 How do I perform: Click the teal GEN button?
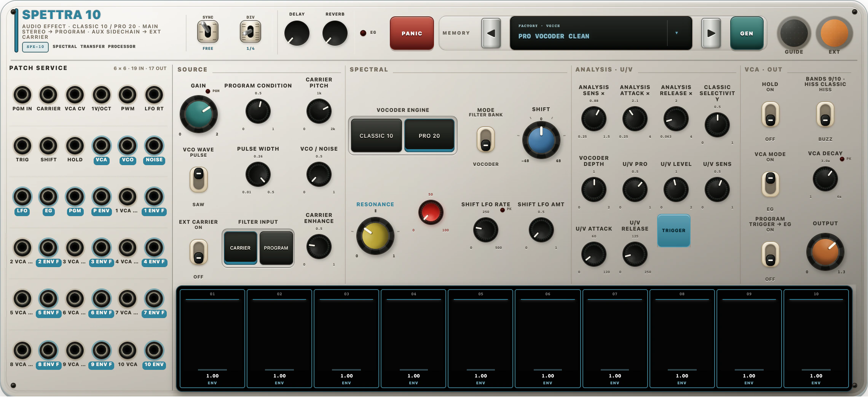(747, 33)
